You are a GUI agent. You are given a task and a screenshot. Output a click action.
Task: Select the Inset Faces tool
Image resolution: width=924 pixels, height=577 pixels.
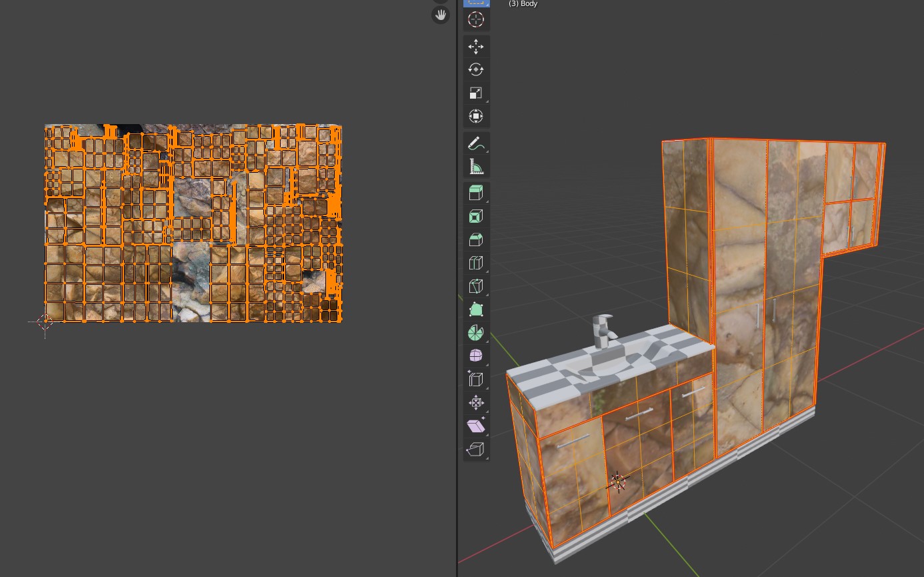point(476,217)
